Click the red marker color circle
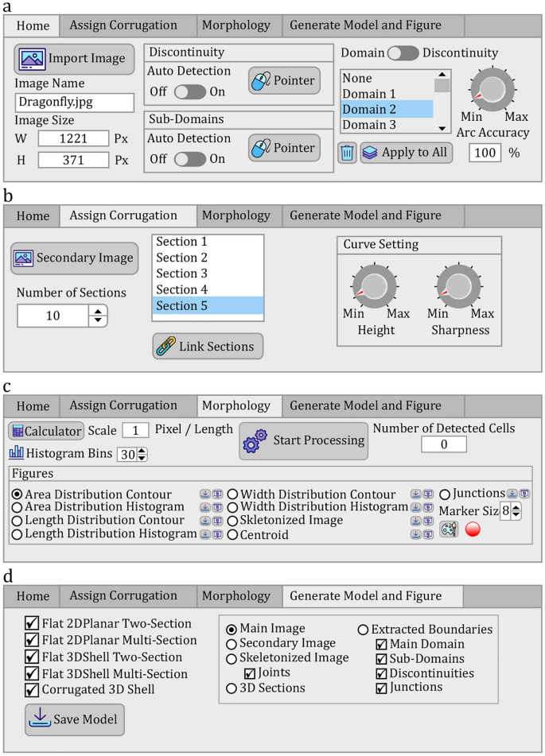This screenshot has width=545, height=756. pos(473,529)
